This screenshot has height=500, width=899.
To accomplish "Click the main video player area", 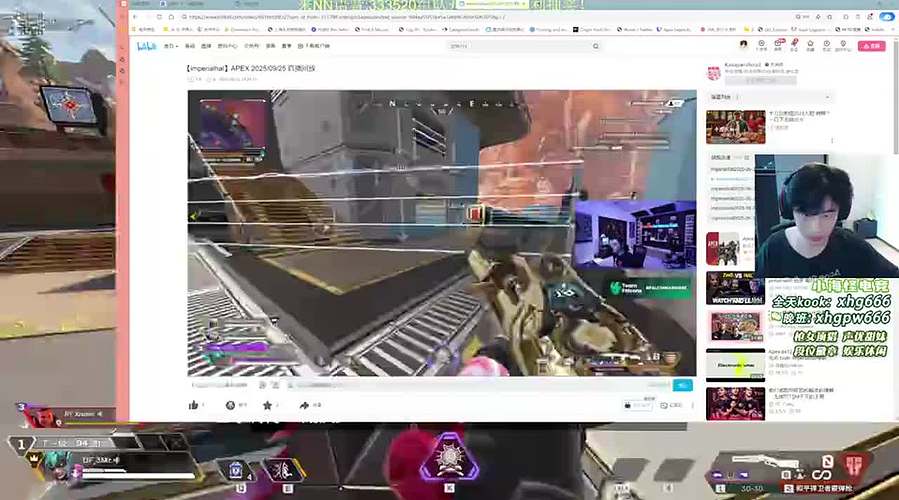I will (442, 233).
